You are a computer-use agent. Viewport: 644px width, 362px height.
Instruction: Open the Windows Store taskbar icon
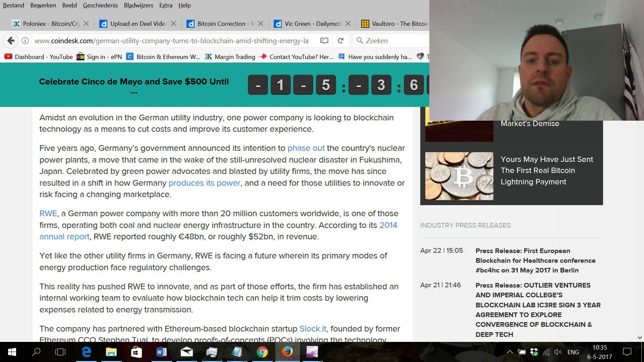(136, 352)
